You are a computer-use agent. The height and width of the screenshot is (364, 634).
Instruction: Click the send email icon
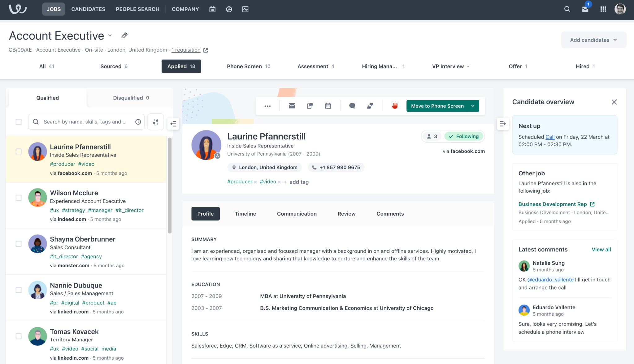tap(292, 106)
